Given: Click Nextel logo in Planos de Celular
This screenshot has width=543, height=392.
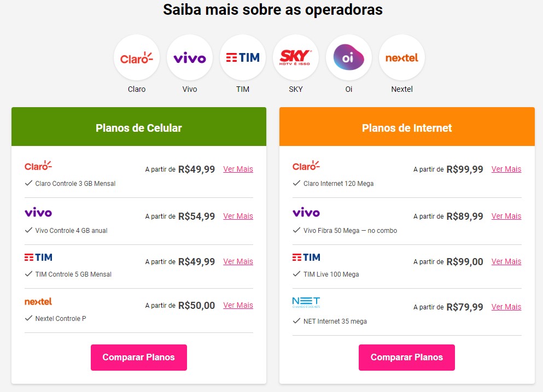Looking at the screenshot, I should [38, 301].
